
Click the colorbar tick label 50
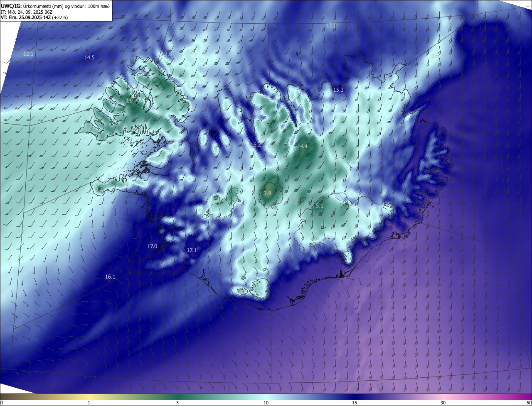tap(529, 403)
